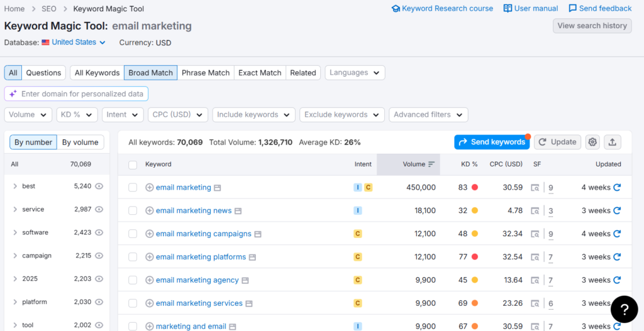Open SERP page icon beside 'email marketing news'

(238, 211)
